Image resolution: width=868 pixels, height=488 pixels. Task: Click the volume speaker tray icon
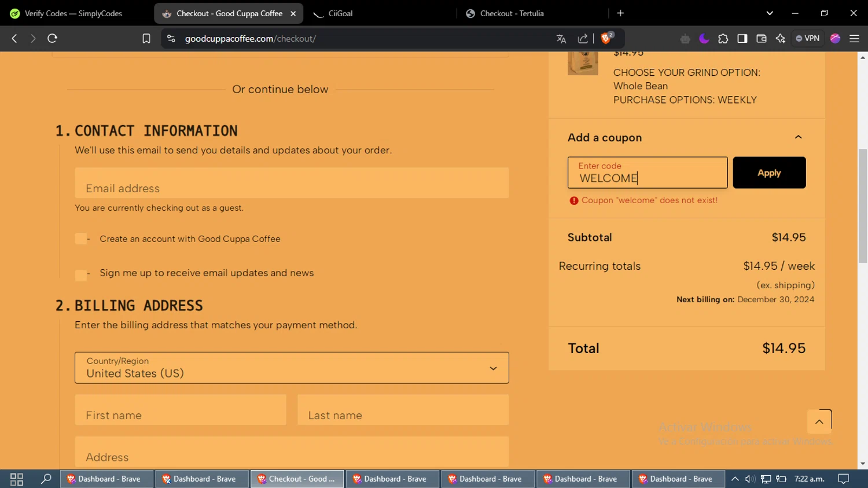[750, 479]
